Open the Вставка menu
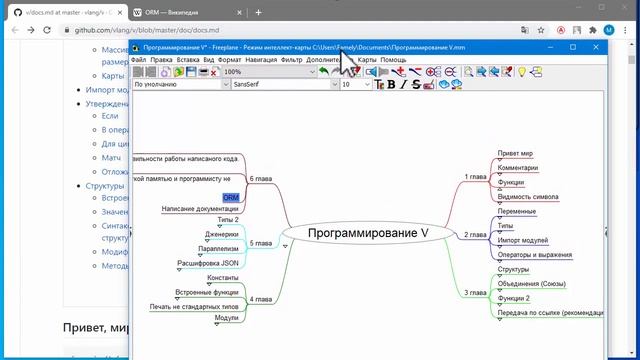 pos(188,60)
